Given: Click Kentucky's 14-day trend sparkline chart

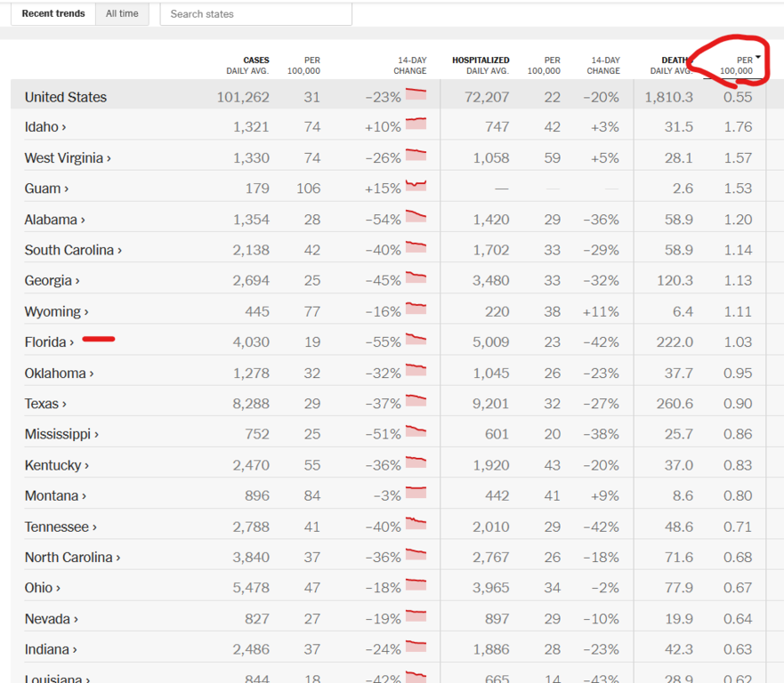Looking at the screenshot, I should pos(416,462).
